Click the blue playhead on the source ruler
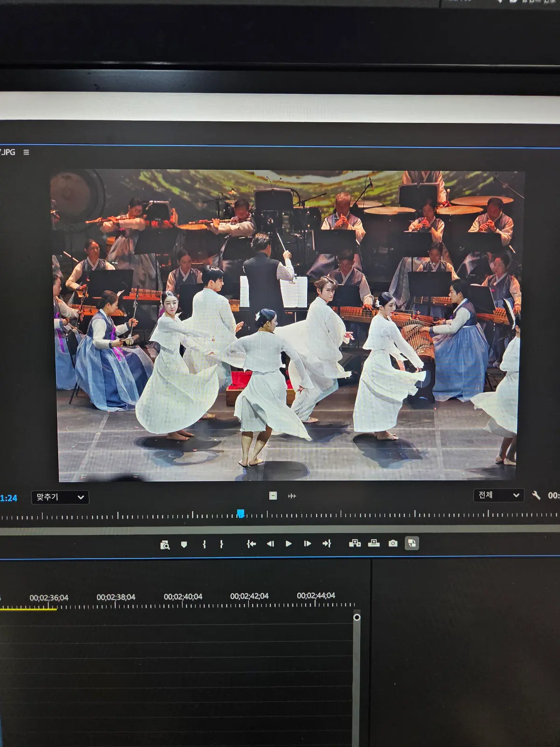Screen dimensions: 560x747 click(x=240, y=514)
